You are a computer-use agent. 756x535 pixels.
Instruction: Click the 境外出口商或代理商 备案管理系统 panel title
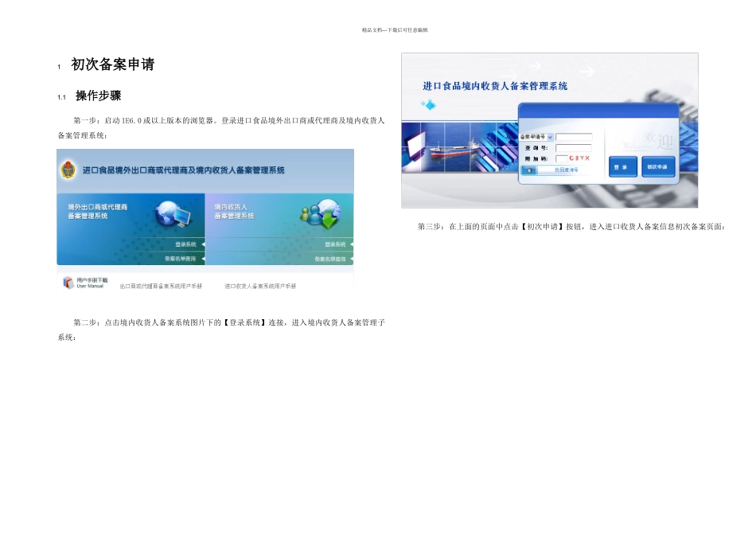[x=97, y=211]
